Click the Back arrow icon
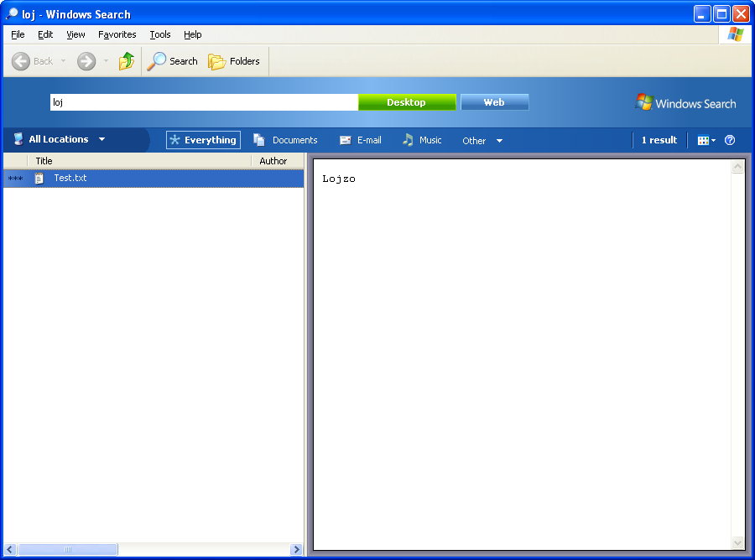The height and width of the screenshot is (560, 755). [21, 61]
